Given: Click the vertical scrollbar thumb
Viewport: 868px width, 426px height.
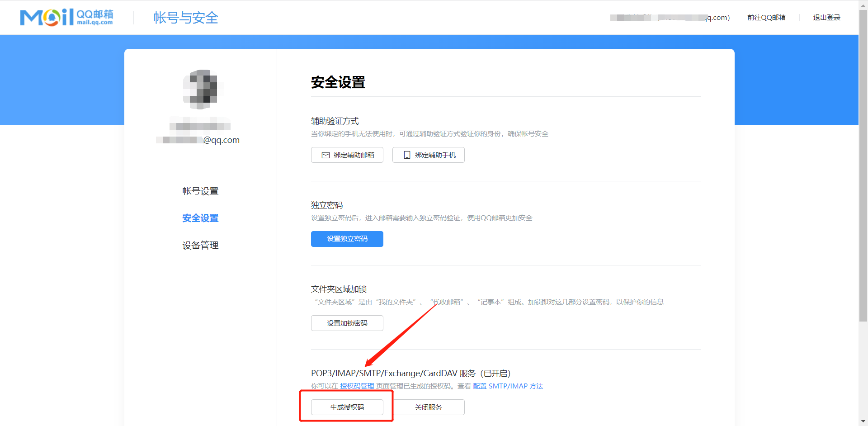Looking at the screenshot, I should [863, 166].
